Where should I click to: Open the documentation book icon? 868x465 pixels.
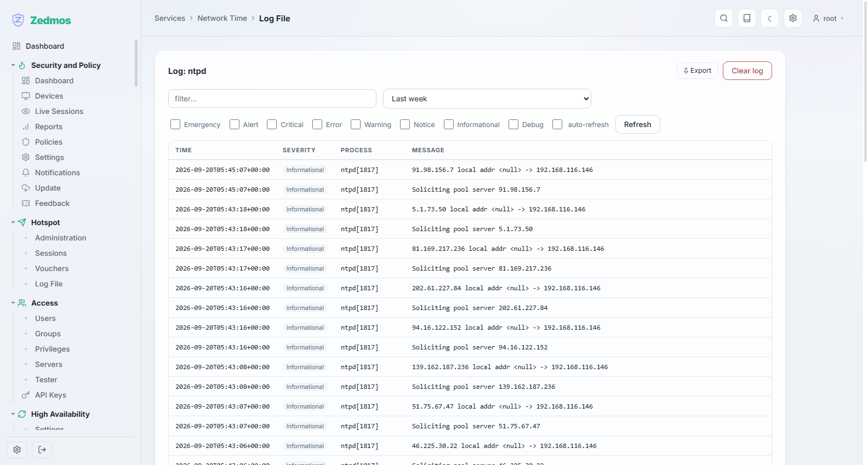pyautogui.click(x=747, y=18)
